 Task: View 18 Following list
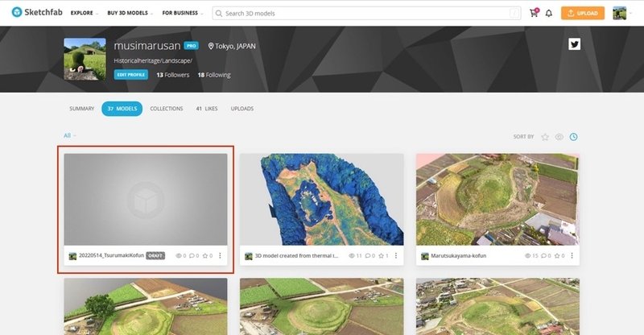[x=214, y=75]
